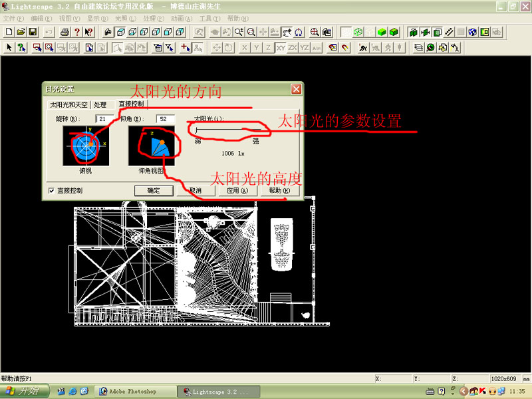Toggle the YZ plane constraint button

pos(305,48)
